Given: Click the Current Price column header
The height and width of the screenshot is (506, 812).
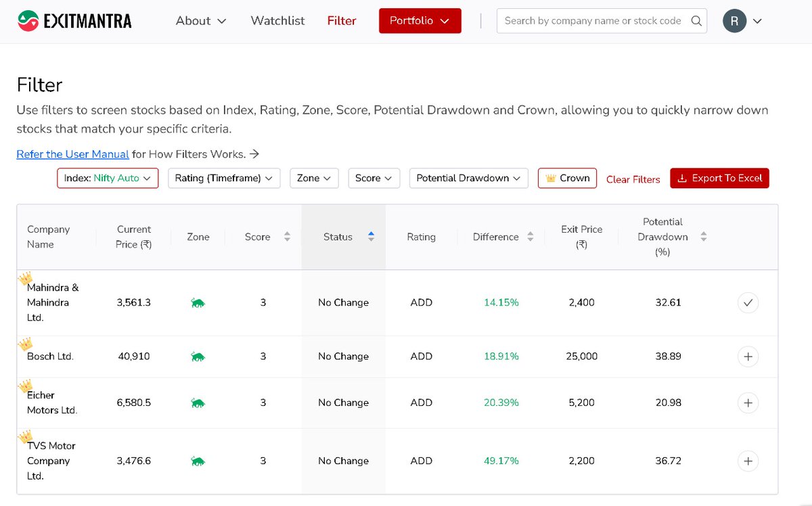Looking at the screenshot, I should pyautogui.click(x=134, y=237).
